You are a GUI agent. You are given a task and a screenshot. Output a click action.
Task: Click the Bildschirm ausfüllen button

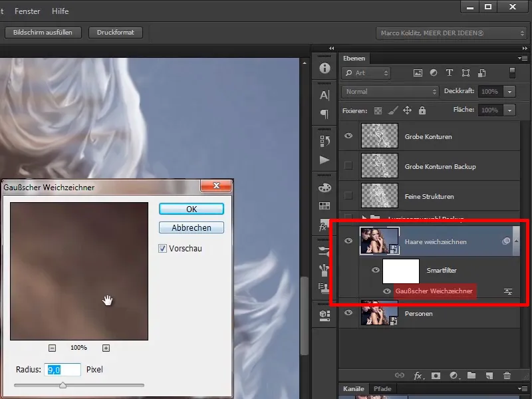tap(43, 33)
